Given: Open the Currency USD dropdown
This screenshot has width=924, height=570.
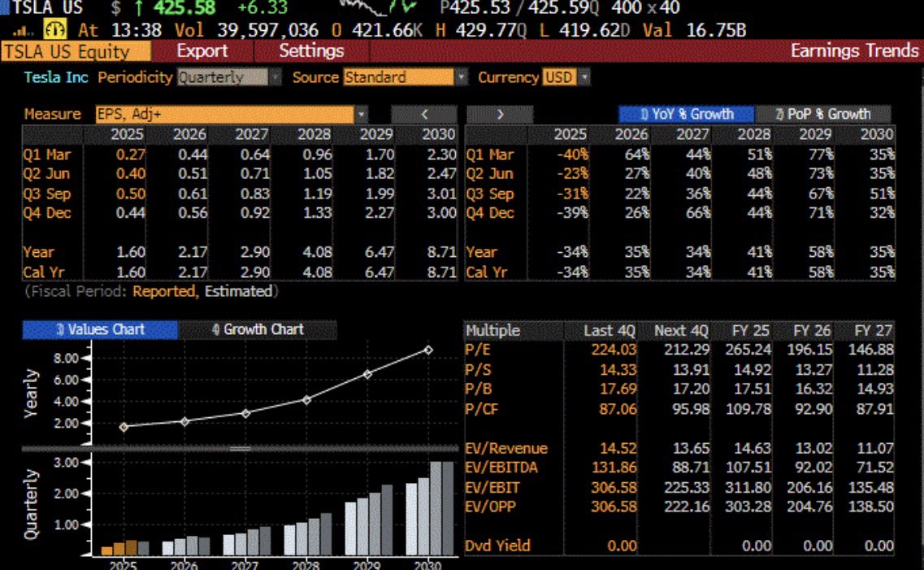Looking at the screenshot, I should point(583,78).
